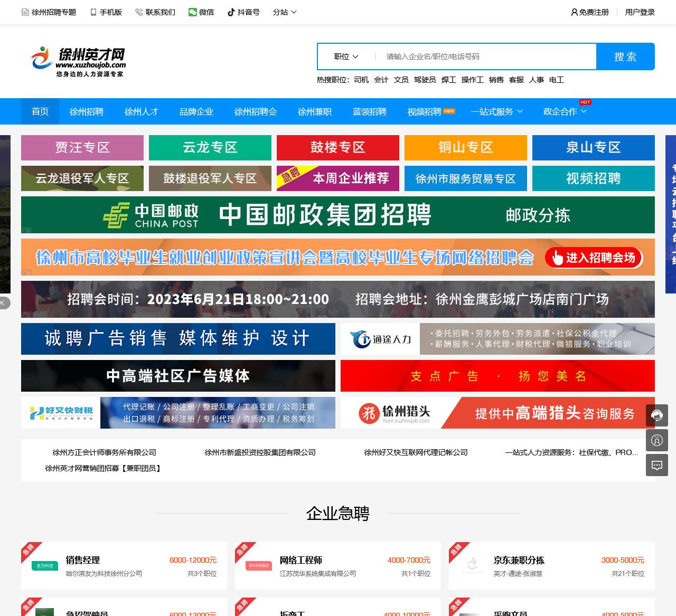This screenshot has width=676, height=616.
Task: Open the 徐州招聘会 nav tab
Action: coord(256,111)
